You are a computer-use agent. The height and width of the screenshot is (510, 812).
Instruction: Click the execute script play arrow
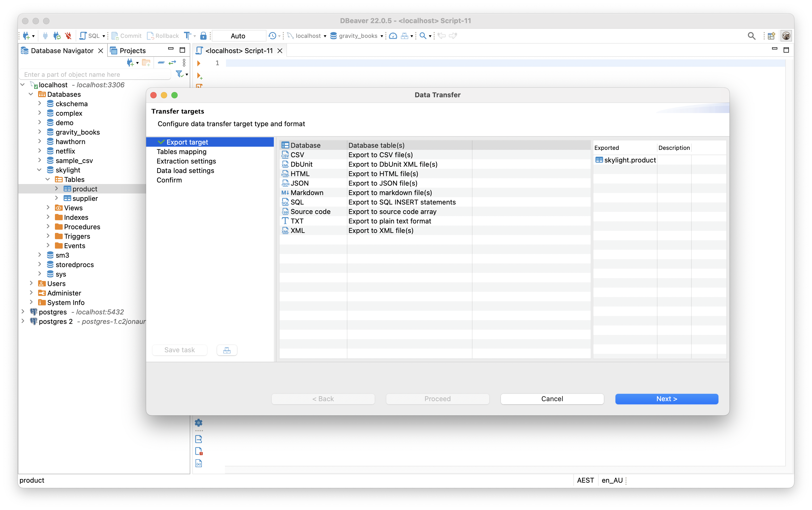[x=199, y=63]
